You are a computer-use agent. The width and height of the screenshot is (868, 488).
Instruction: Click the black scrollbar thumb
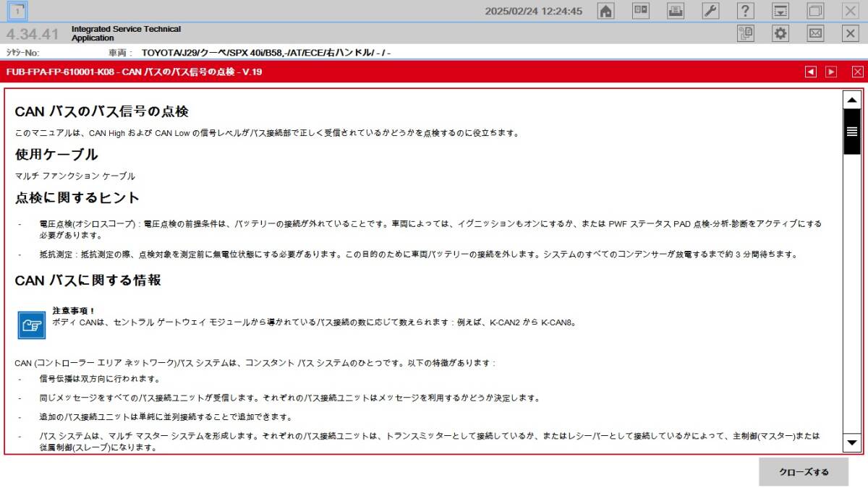(851, 132)
